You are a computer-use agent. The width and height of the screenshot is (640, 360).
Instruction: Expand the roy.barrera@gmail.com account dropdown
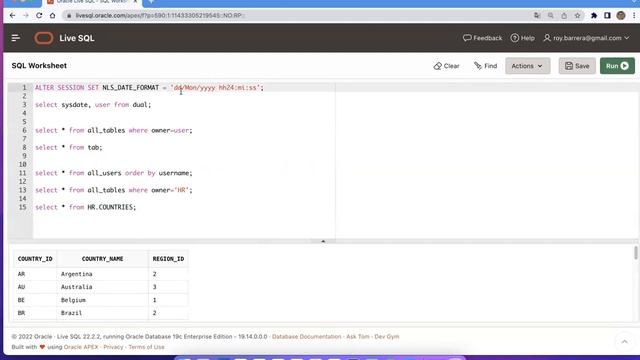pos(586,38)
